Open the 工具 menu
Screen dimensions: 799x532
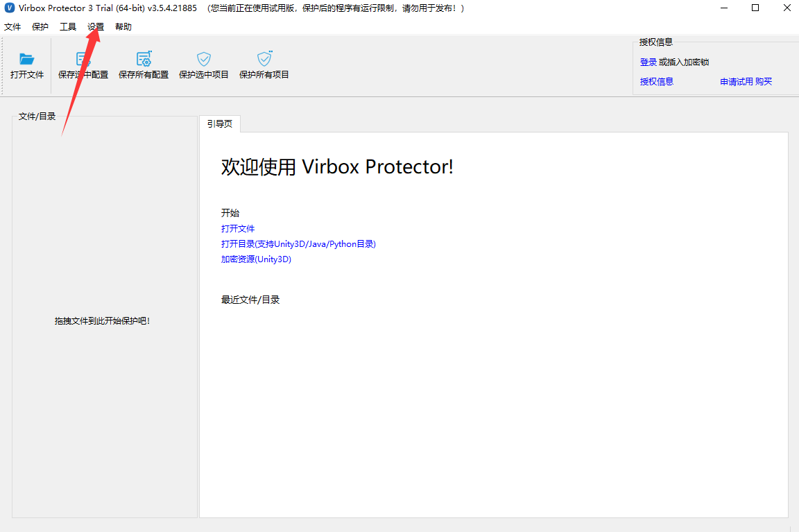[x=68, y=27]
